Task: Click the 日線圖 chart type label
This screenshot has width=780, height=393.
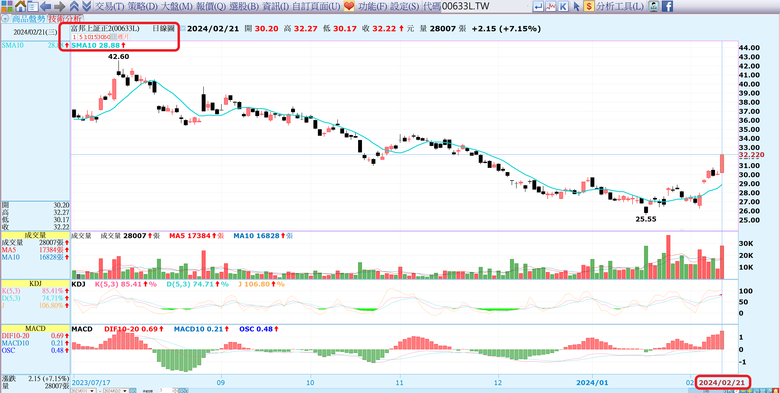Action: pos(163,29)
